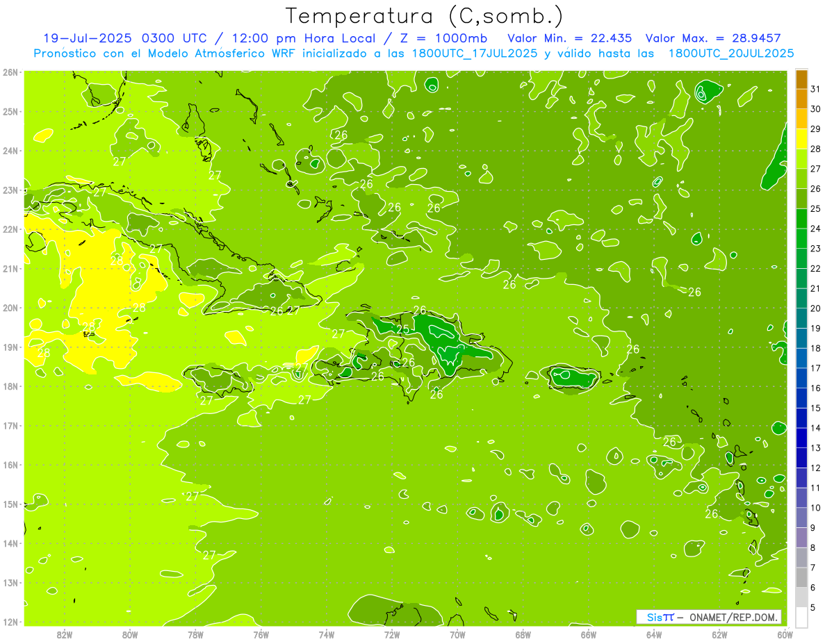The image size is (834, 644).
Task: Click the "15N" latitude axis label
Action: coord(10,504)
